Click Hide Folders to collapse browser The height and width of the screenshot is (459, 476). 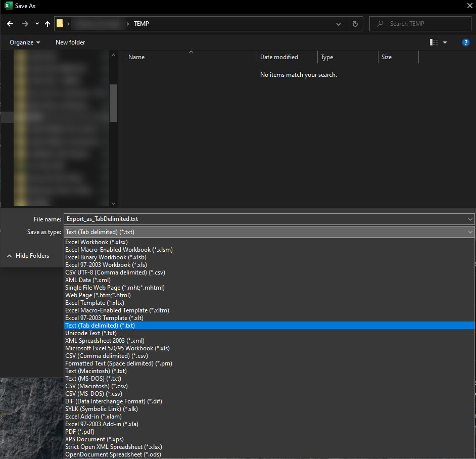28,256
